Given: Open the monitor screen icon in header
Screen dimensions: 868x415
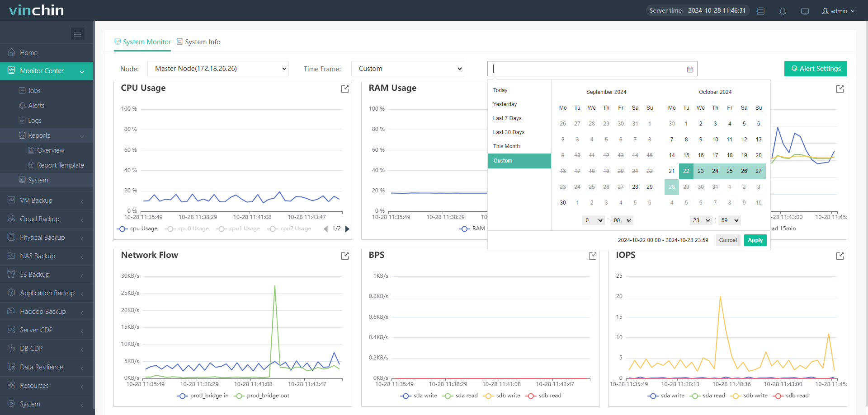Looking at the screenshot, I should pyautogui.click(x=805, y=11).
